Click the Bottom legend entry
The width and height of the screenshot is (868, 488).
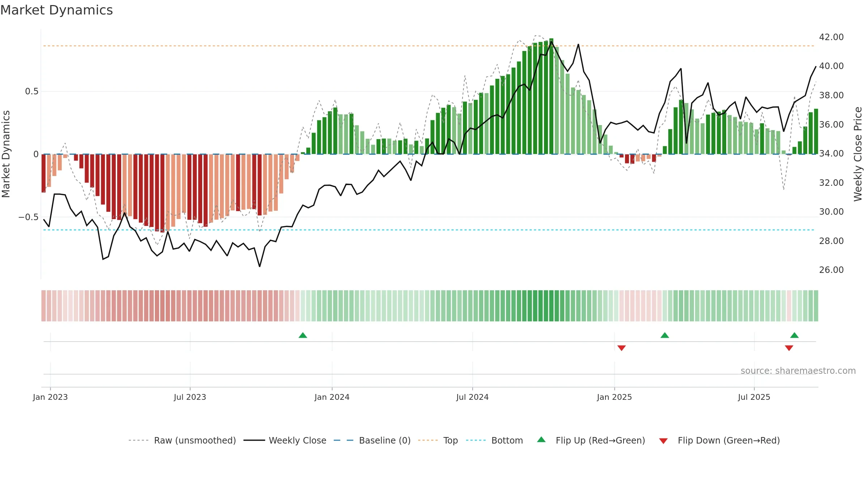pyautogui.click(x=494, y=440)
